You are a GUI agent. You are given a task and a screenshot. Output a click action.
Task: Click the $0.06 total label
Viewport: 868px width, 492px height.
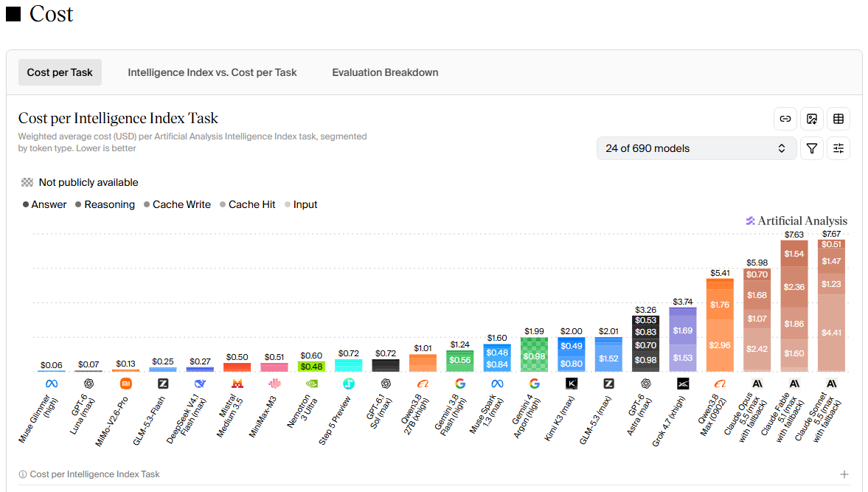coord(52,365)
